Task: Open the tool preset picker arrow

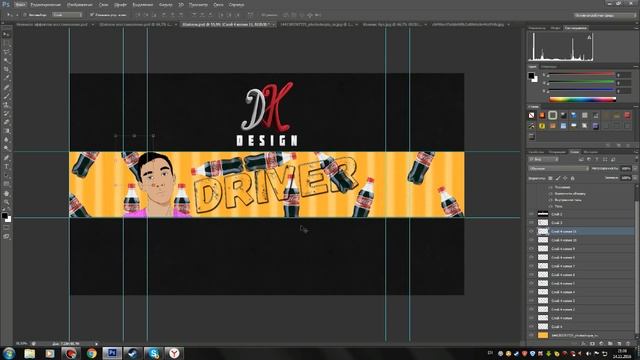Action: click(x=17, y=15)
